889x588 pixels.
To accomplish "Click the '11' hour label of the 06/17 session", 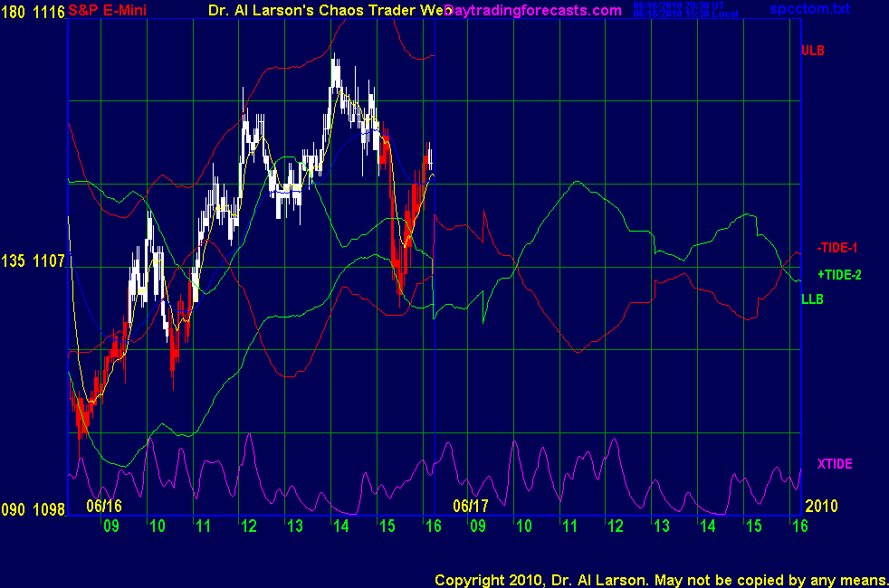I will pyautogui.click(x=569, y=526).
